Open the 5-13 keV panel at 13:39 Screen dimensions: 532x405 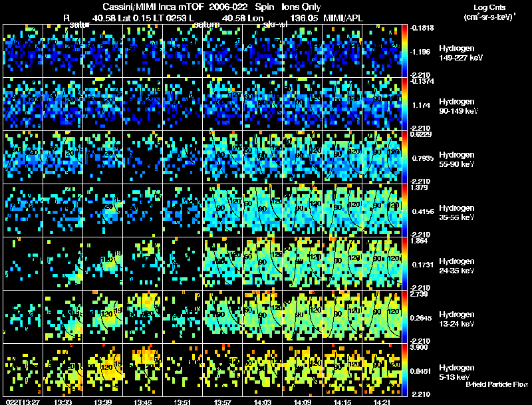pyautogui.click(x=103, y=370)
